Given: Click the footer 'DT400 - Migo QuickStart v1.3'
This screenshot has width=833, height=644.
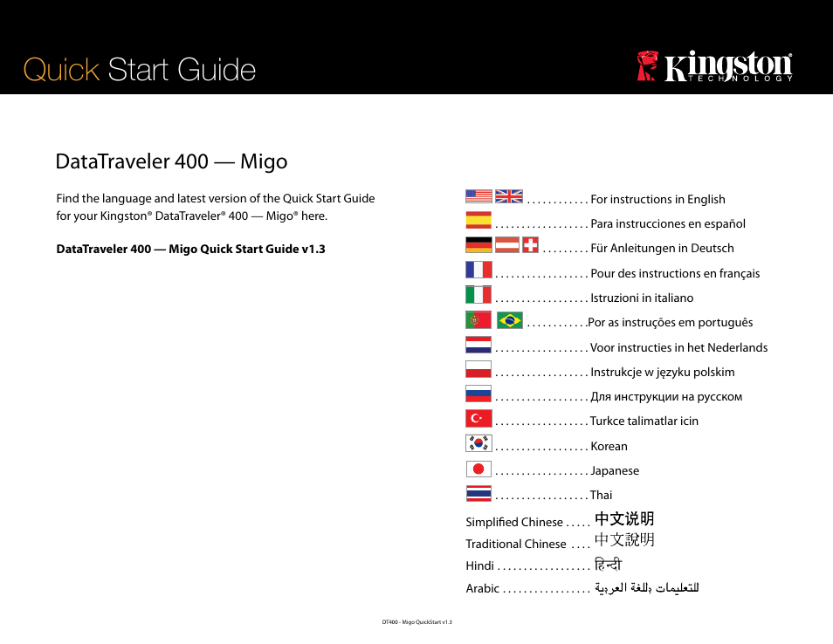Looking at the screenshot, I should coord(416,621).
